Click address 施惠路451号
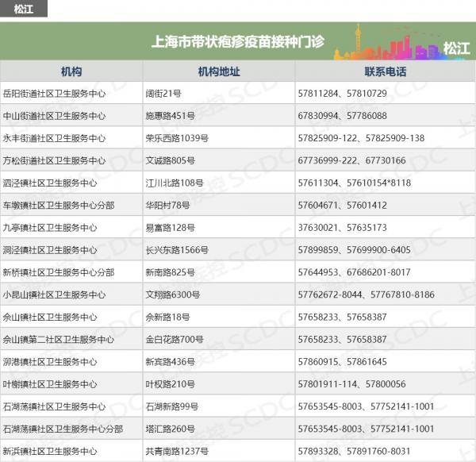476x462 pixels. coord(171,116)
